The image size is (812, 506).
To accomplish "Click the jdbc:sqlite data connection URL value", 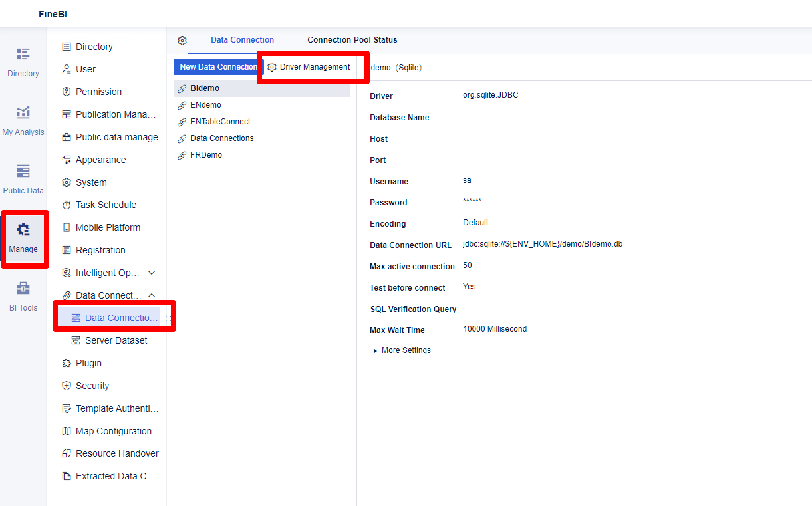I will coord(543,244).
